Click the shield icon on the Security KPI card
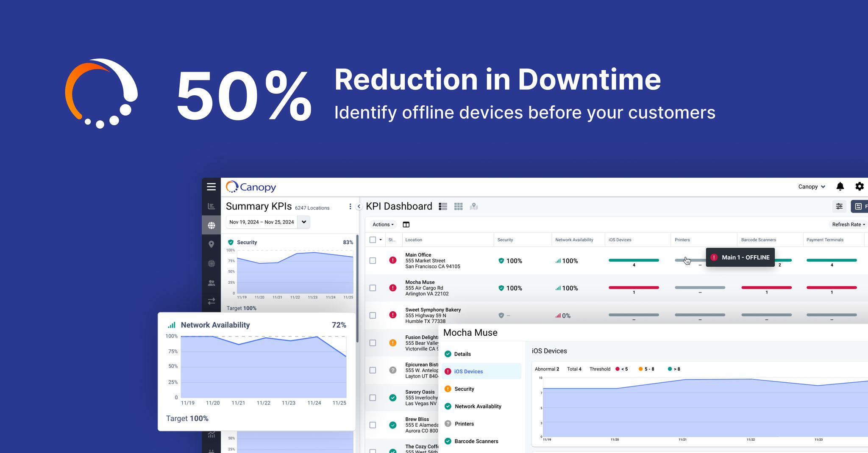This screenshot has height=453, width=868. pyautogui.click(x=231, y=242)
